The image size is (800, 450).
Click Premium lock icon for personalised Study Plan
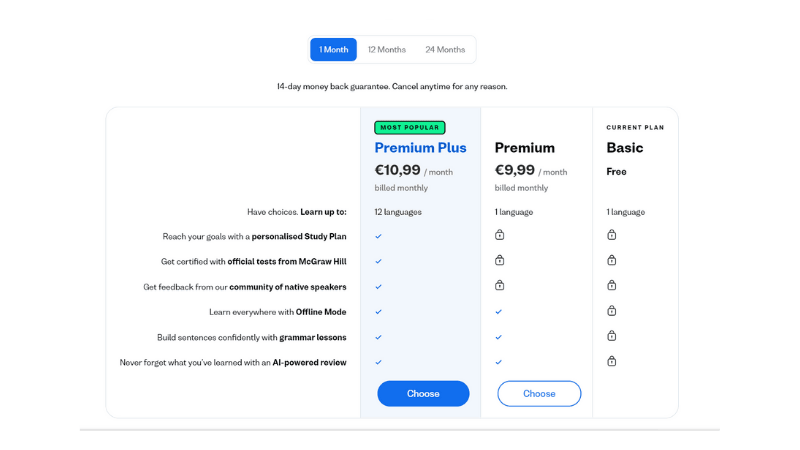coord(499,235)
